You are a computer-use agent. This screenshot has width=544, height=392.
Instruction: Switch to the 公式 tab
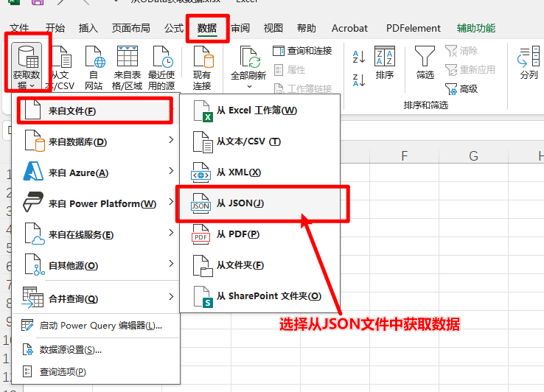pos(174,28)
